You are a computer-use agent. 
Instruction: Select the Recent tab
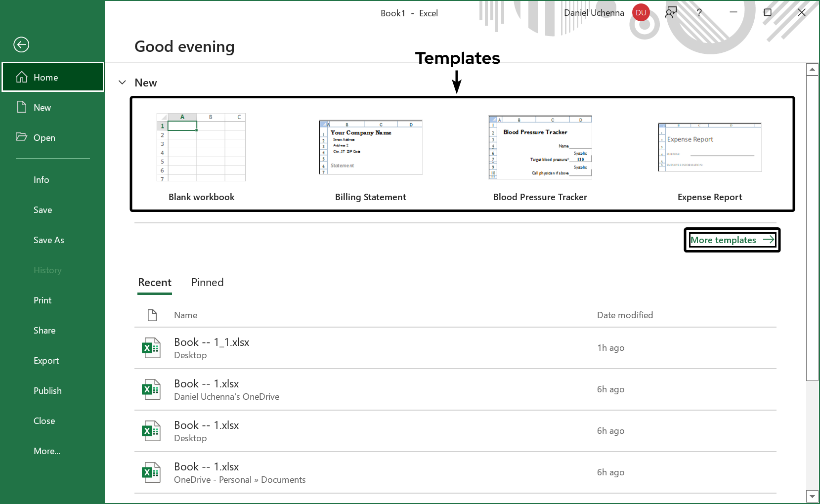coord(155,283)
